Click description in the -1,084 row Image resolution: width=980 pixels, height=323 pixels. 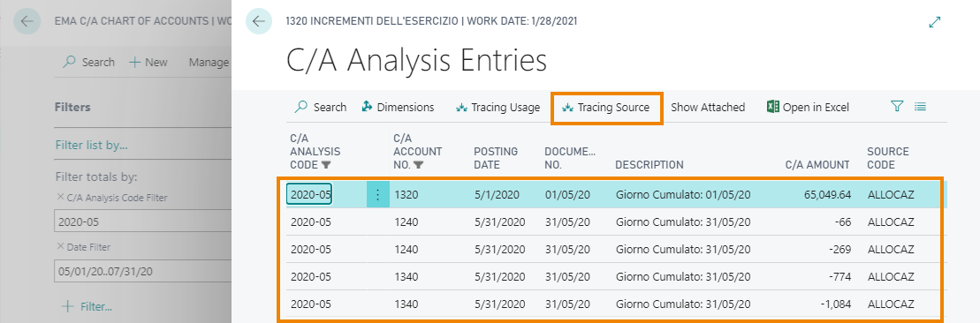point(683,304)
